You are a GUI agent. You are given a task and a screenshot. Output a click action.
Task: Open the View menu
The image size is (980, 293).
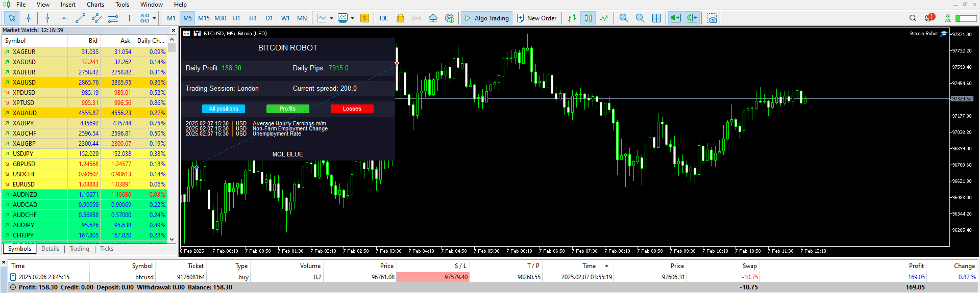(43, 5)
